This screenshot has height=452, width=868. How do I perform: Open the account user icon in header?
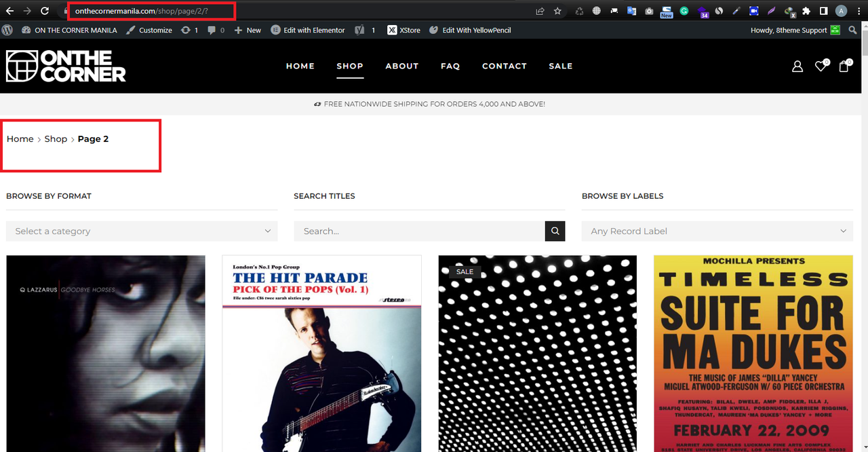point(797,66)
